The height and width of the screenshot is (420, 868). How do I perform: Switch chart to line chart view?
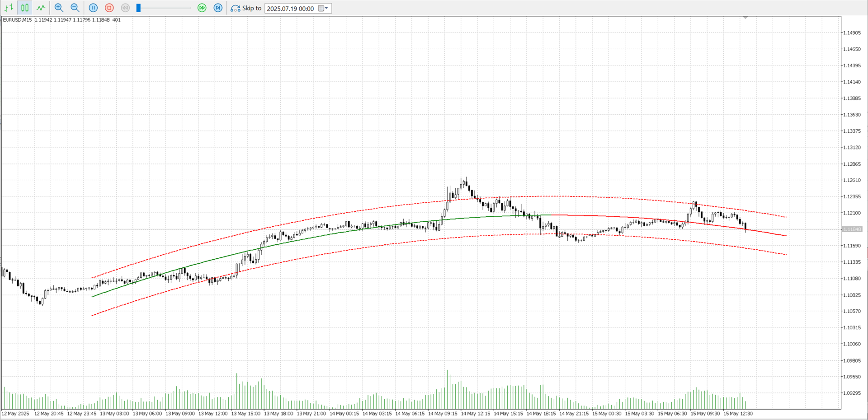coord(41,8)
